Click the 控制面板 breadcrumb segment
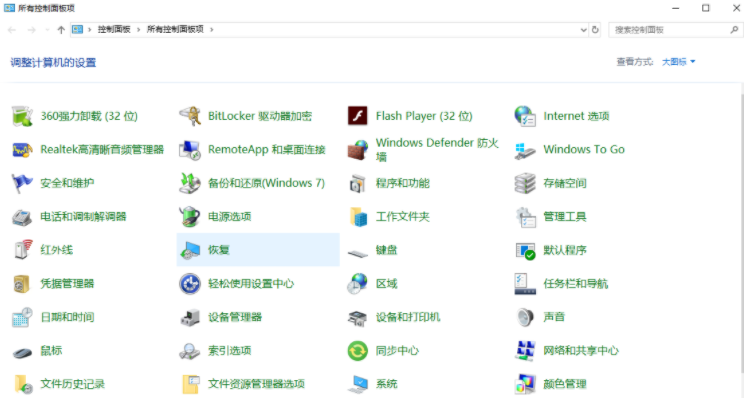The image size is (744, 398). (x=114, y=29)
